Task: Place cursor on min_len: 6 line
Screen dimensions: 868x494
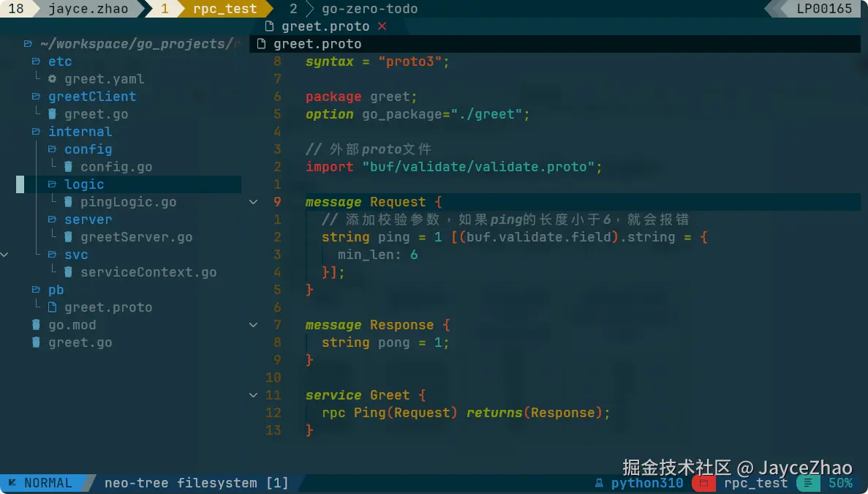Action: point(377,255)
